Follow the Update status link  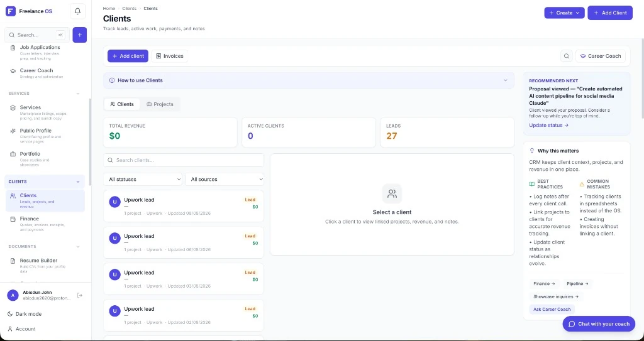[548, 125]
